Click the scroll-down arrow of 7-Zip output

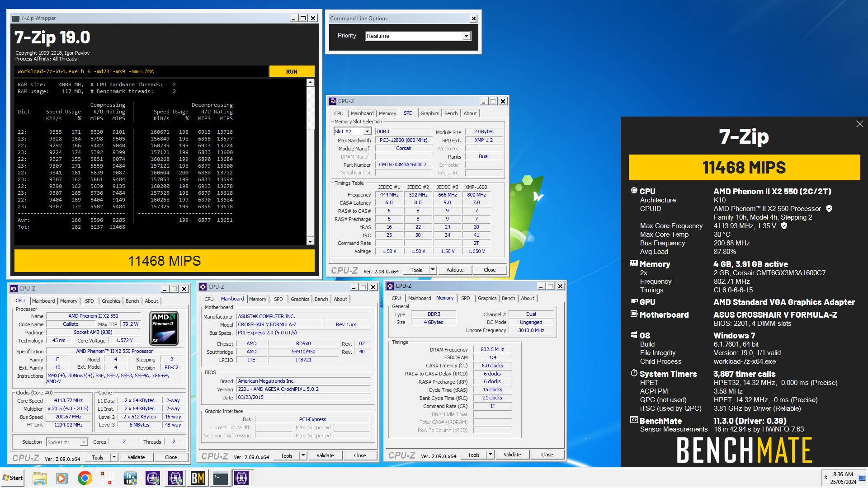coord(310,242)
